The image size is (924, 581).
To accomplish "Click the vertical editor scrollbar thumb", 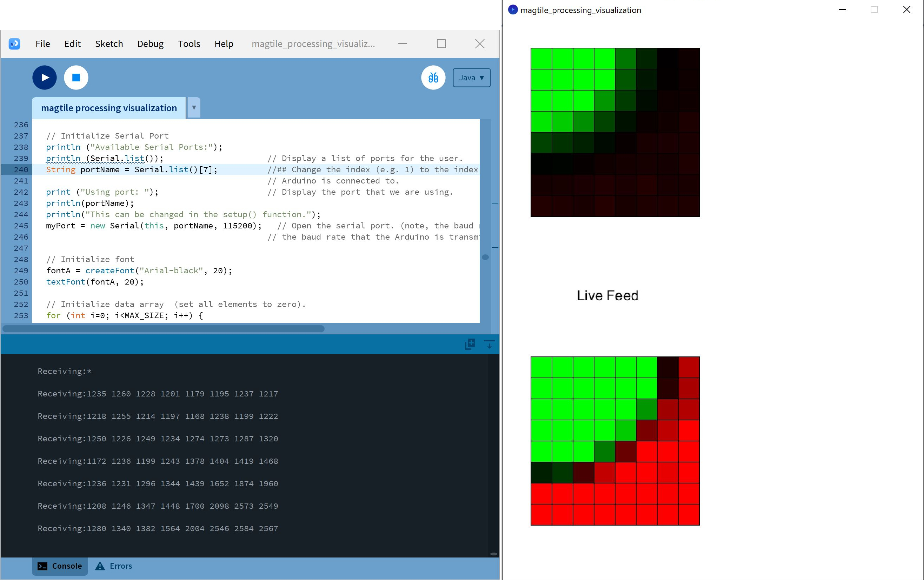I will click(485, 257).
